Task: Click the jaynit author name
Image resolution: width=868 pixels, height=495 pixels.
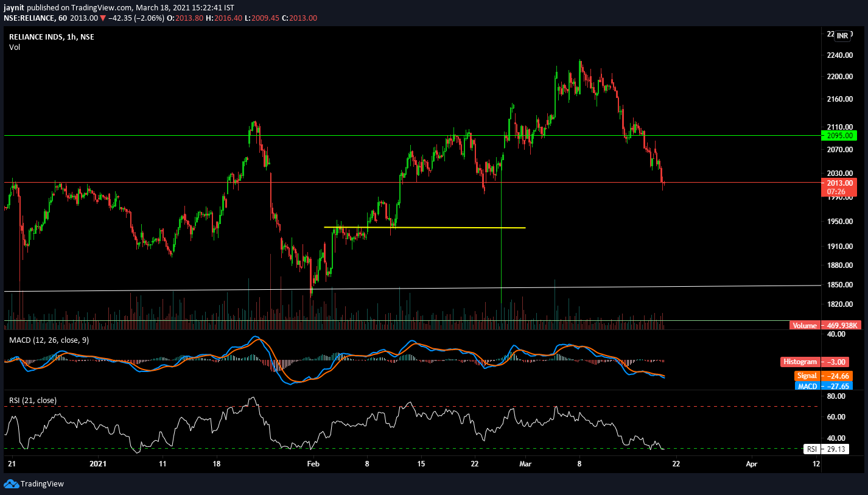Action: [x=13, y=7]
